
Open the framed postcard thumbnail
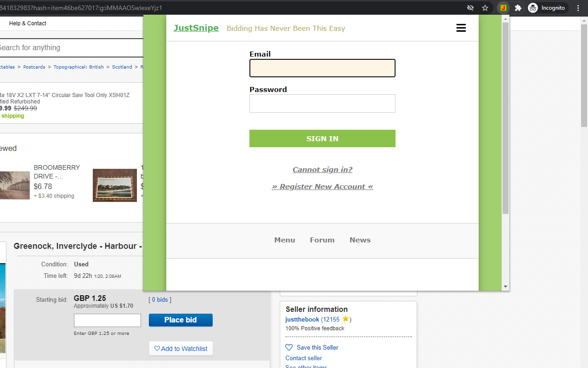[115, 185]
